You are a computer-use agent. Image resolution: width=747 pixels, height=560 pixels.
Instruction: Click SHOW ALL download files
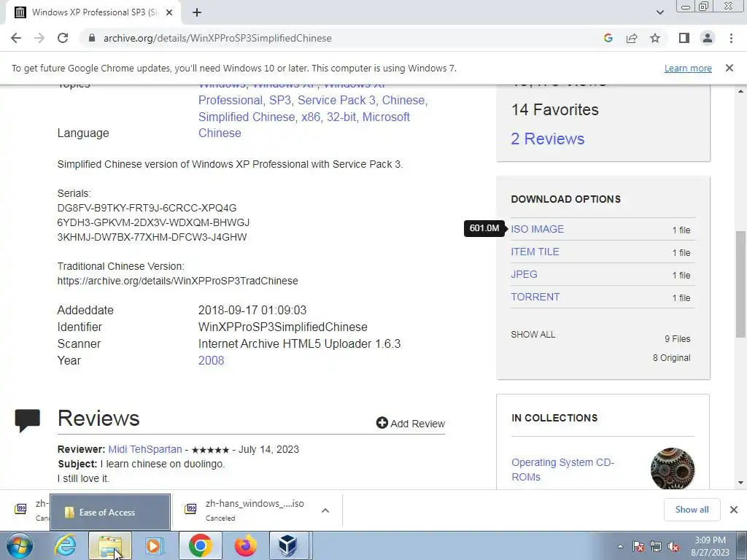coord(533,334)
